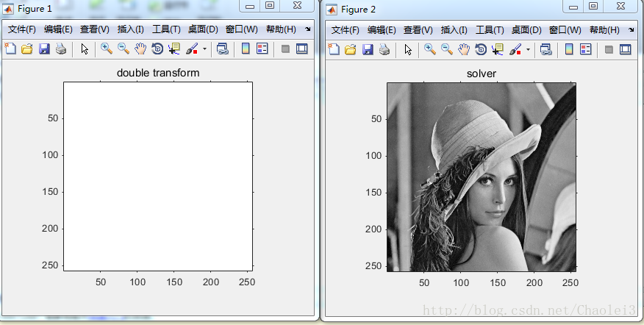This screenshot has height=325, width=644.
Task: Open 工具(T) menu in Figure 1
Action: tap(166, 29)
